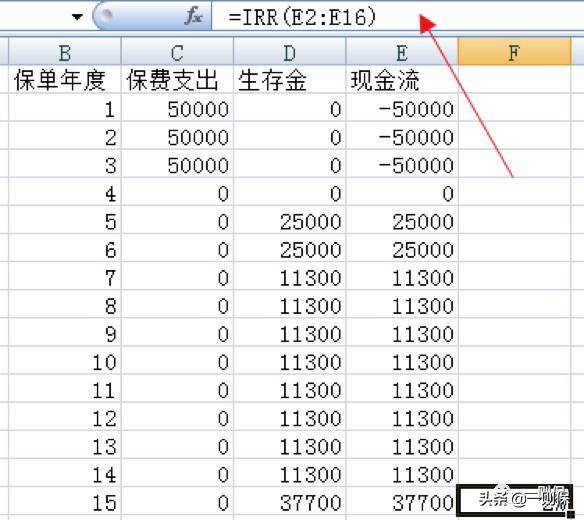The width and height of the screenshot is (584, 520).
Task: Click the fx Insert Function icon
Action: [194, 16]
